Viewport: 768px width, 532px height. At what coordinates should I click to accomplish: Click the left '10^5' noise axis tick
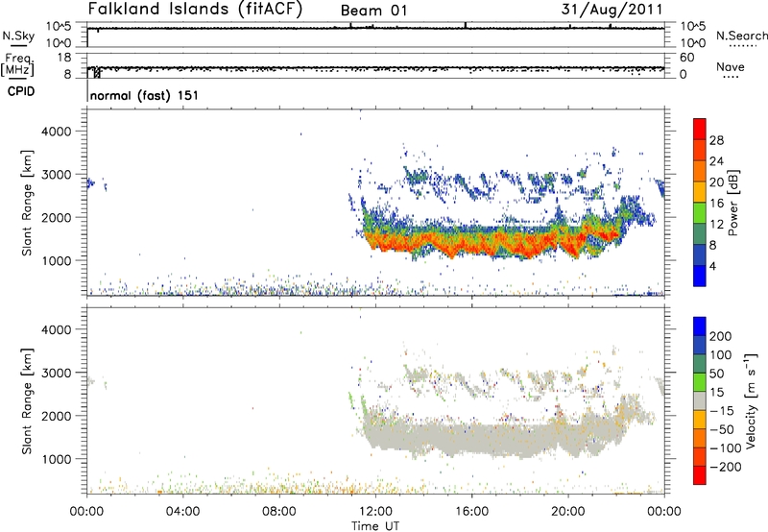[59, 27]
